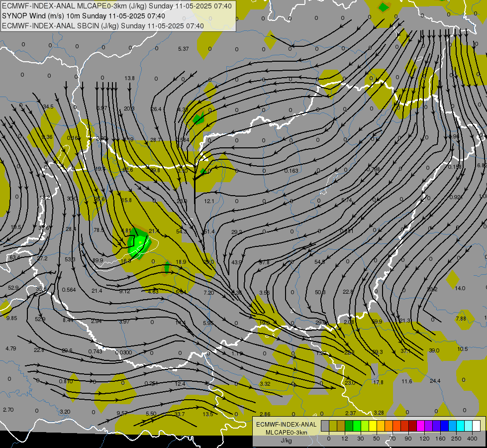Click the SYNOP Wind 10m title line
487x448 pixels.
(84, 16)
